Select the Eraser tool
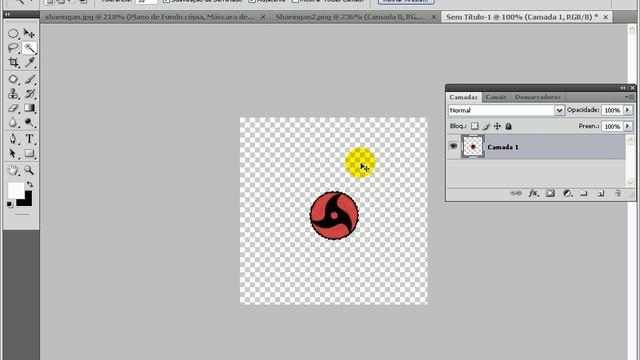The height and width of the screenshot is (360, 640). coord(13,108)
